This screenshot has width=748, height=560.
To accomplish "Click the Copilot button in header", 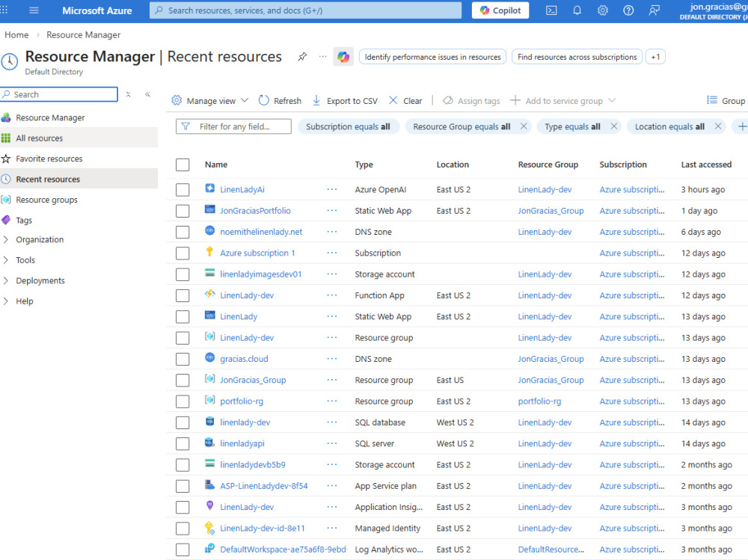I will (x=500, y=10).
